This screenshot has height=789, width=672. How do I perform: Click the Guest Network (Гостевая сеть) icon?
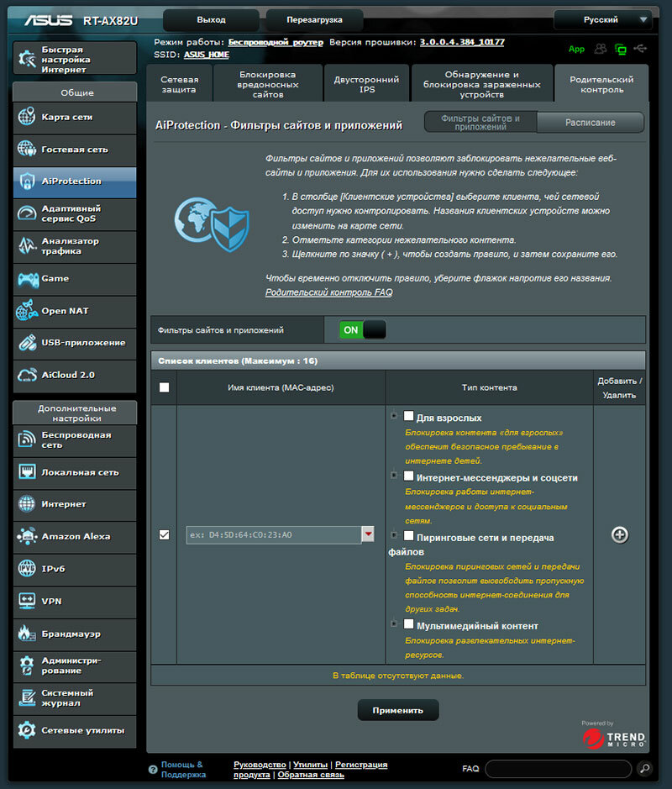coord(27,149)
